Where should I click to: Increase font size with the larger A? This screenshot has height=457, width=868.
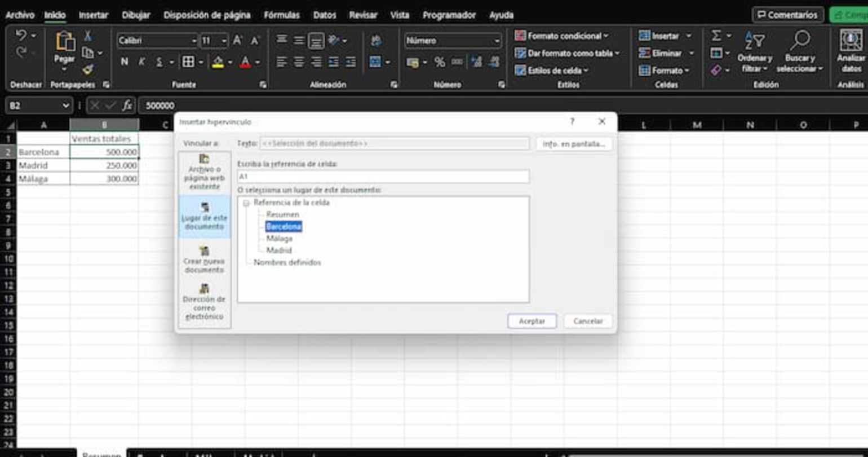click(x=238, y=41)
